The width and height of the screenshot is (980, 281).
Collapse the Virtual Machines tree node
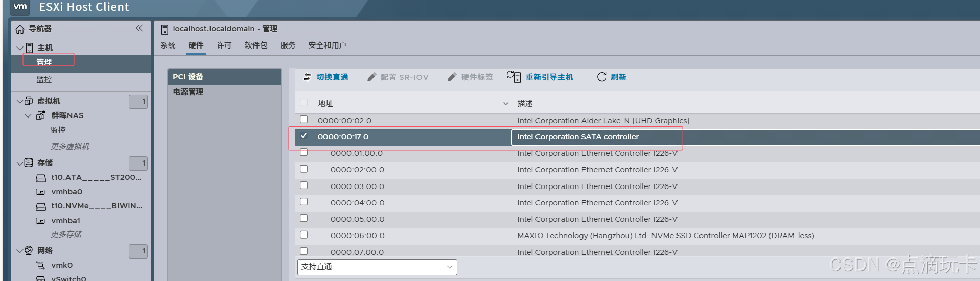20,101
